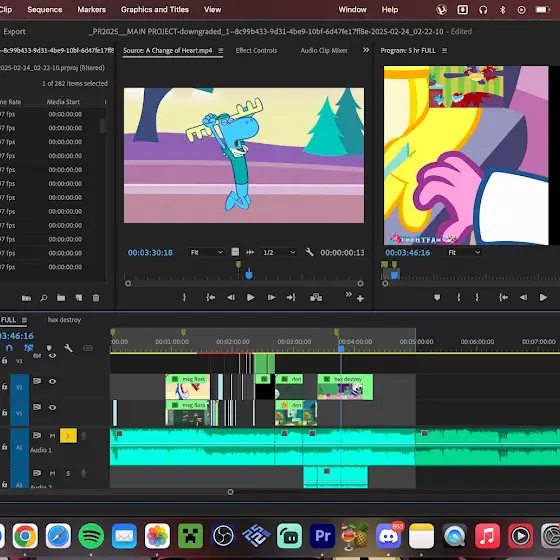This screenshot has height=560, width=560.
Task: Click Mark Out brace in Program monitor
Action: (x=477, y=298)
